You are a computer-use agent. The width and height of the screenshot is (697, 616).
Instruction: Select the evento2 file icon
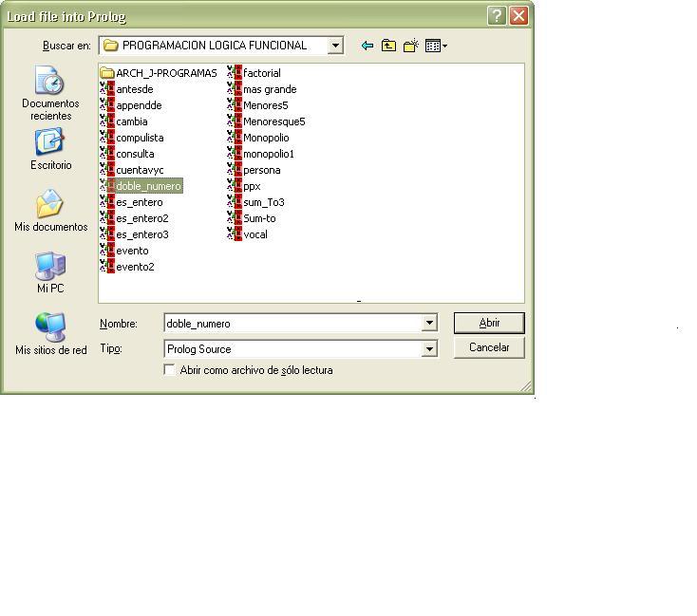pyautogui.click(x=107, y=266)
